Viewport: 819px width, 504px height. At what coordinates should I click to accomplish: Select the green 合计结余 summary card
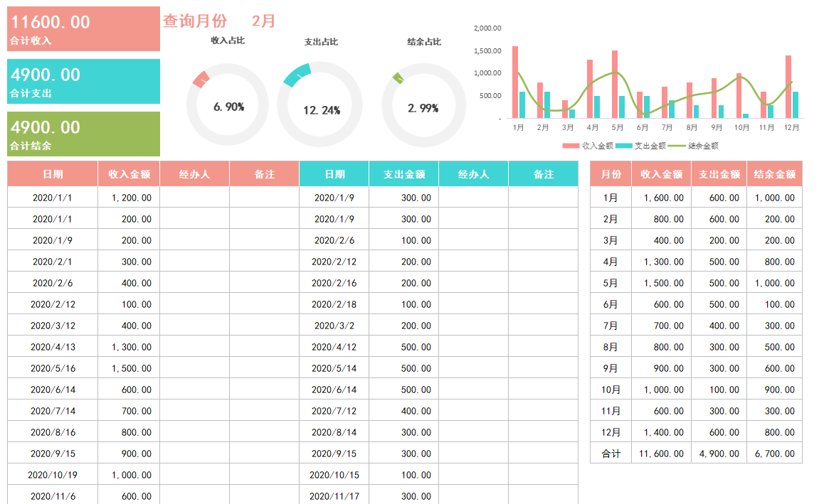(x=82, y=134)
